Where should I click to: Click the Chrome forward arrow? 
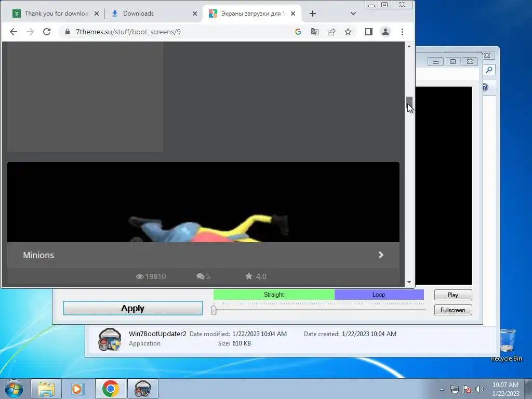tap(30, 32)
